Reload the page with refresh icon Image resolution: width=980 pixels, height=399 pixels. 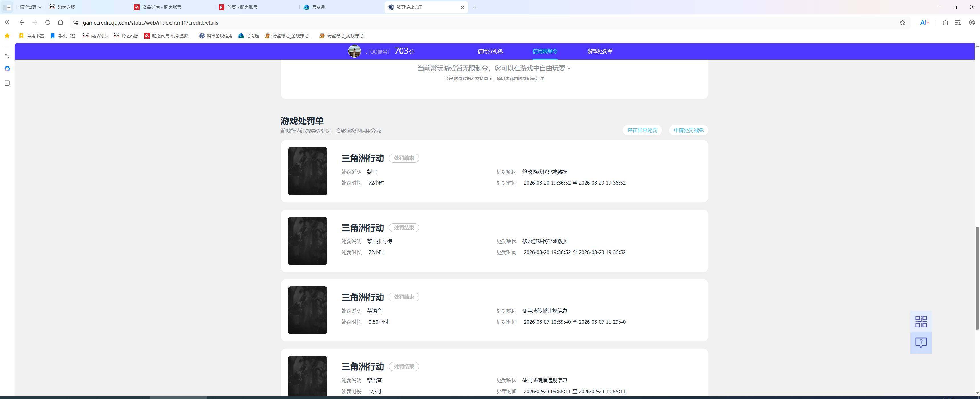(48, 23)
